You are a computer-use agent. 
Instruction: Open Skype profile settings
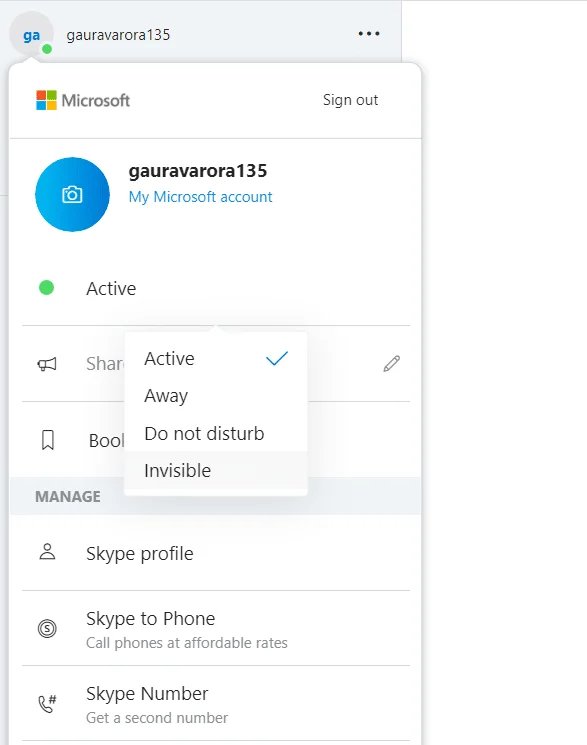tap(216, 553)
